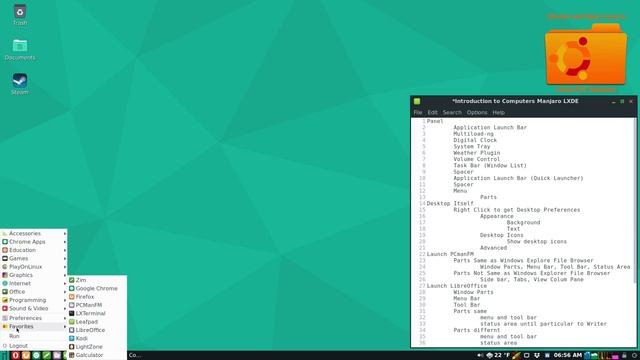The width and height of the screenshot is (640, 360).
Task: Click the 06:56 AM panel clock
Action: tap(568, 356)
